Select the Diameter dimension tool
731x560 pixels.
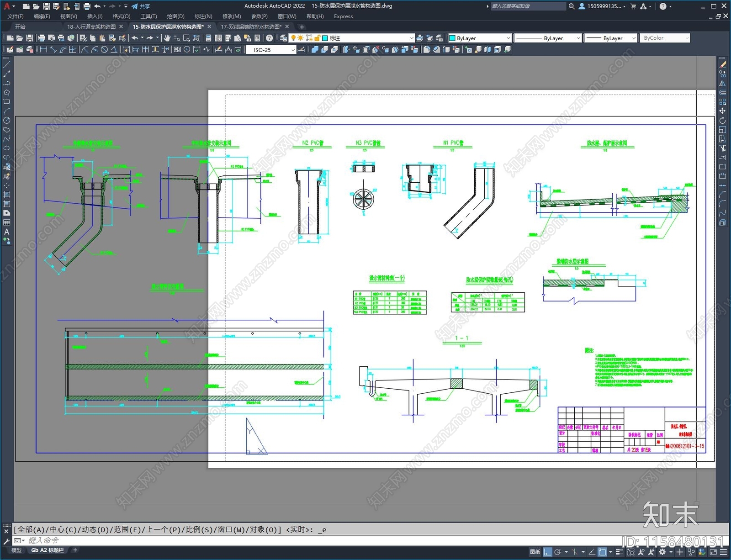[x=104, y=49]
